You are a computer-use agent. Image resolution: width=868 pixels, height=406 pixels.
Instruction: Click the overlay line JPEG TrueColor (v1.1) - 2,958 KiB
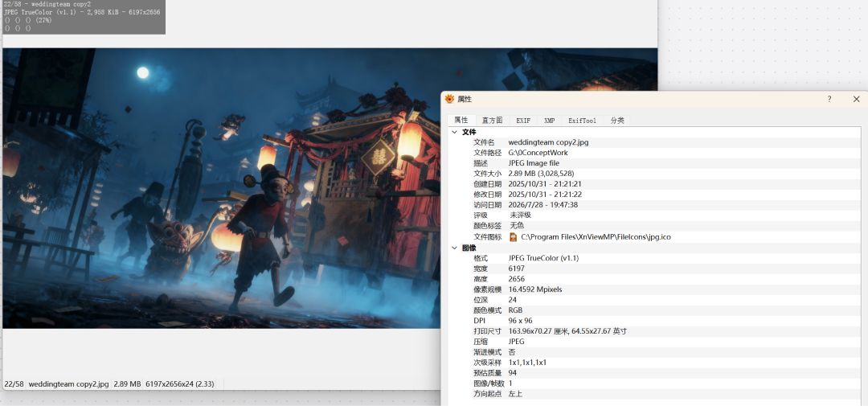point(63,11)
